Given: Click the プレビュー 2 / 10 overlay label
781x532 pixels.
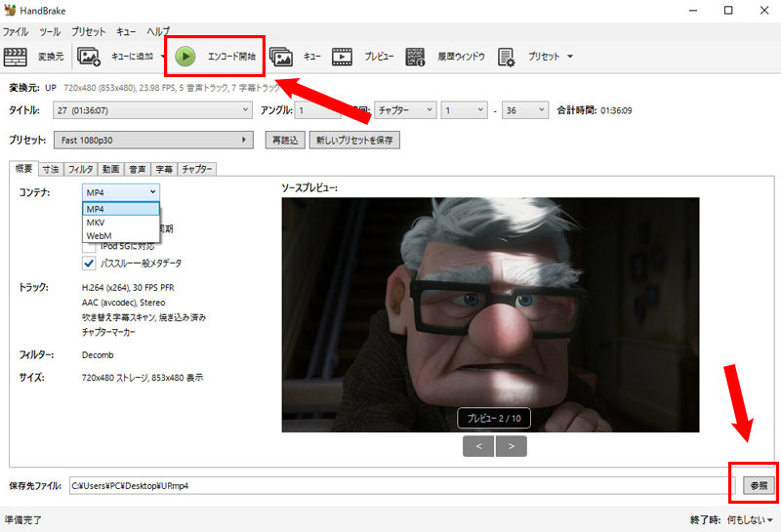Looking at the screenshot, I should (494, 419).
